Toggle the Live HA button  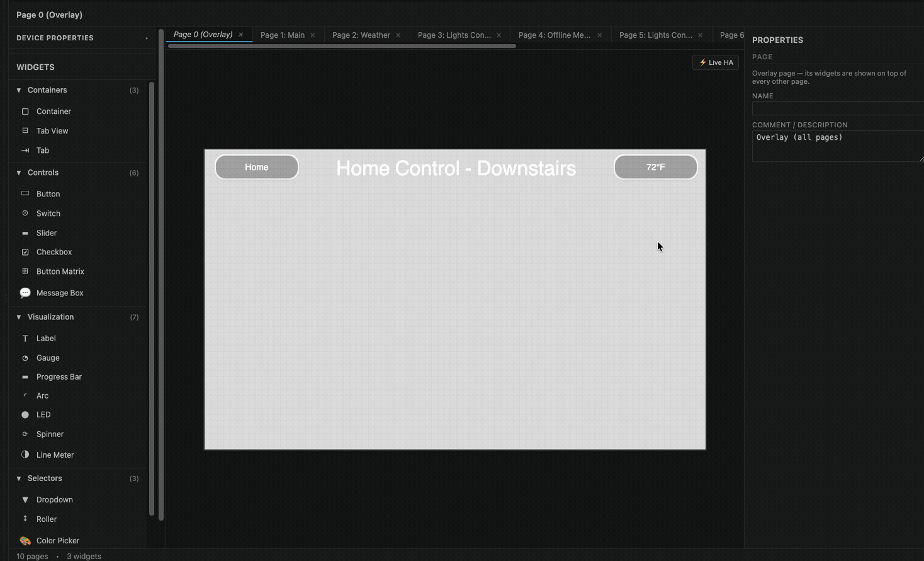(716, 62)
